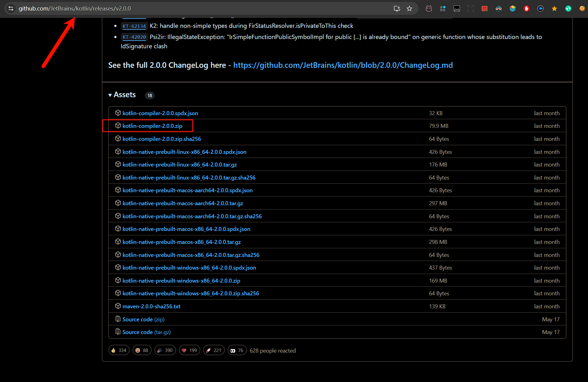Open the full 2.0.0 ChangeLog.md link

343,65
